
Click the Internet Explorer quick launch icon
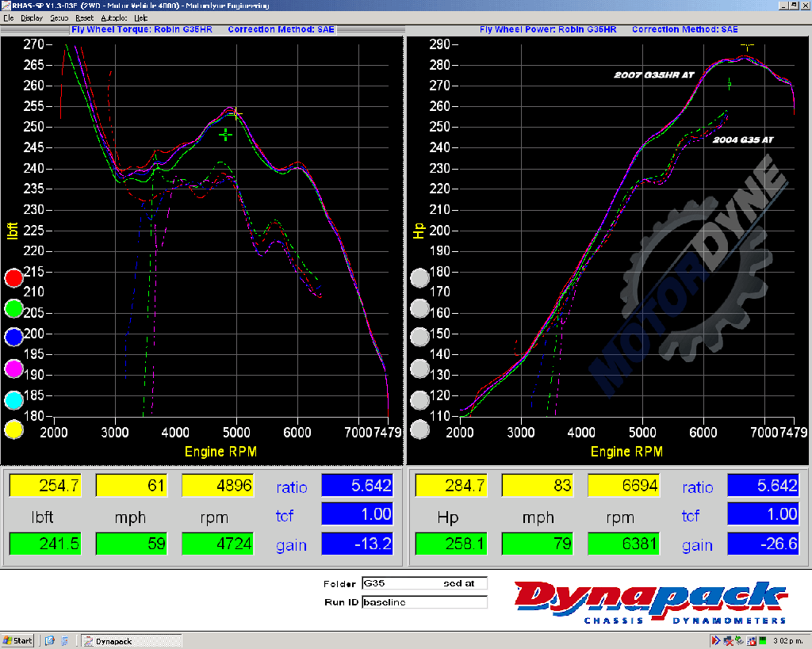click(50, 640)
